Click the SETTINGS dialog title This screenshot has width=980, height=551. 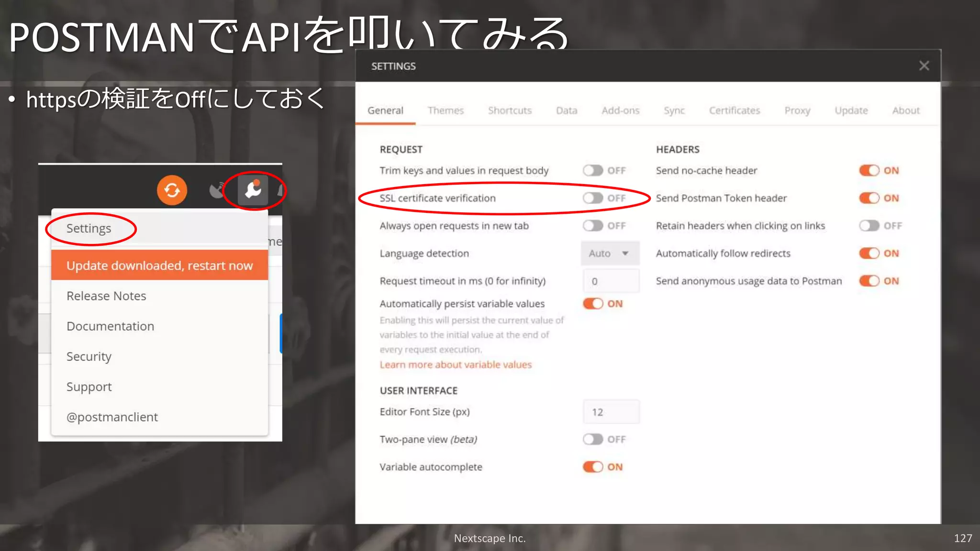[x=393, y=66]
